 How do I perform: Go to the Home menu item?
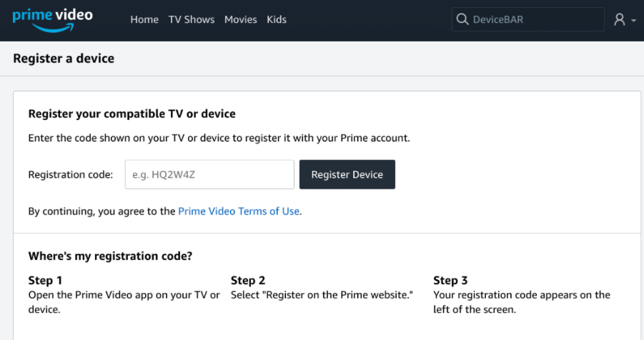click(144, 19)
